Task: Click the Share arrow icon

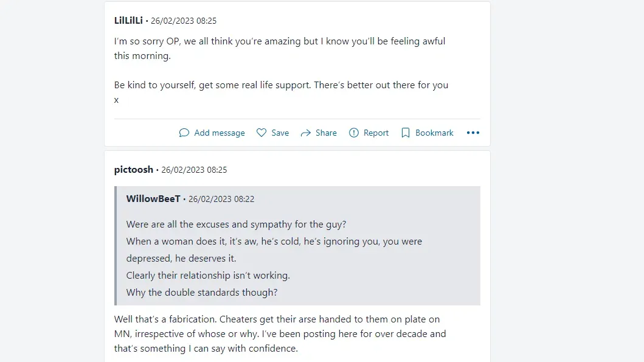Action: pyautogui.click(x=306, y=133)
